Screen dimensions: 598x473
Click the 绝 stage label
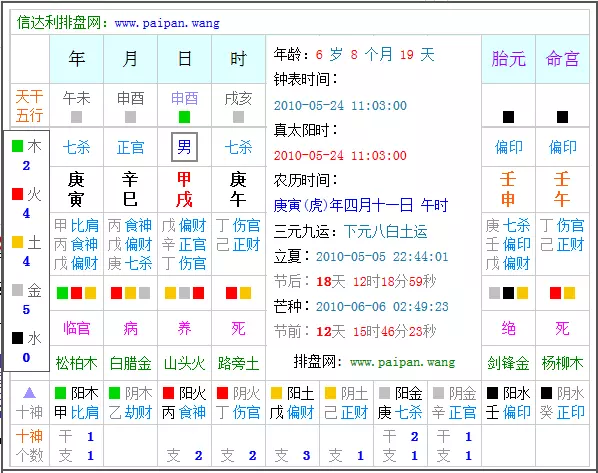tap(508, 328)
